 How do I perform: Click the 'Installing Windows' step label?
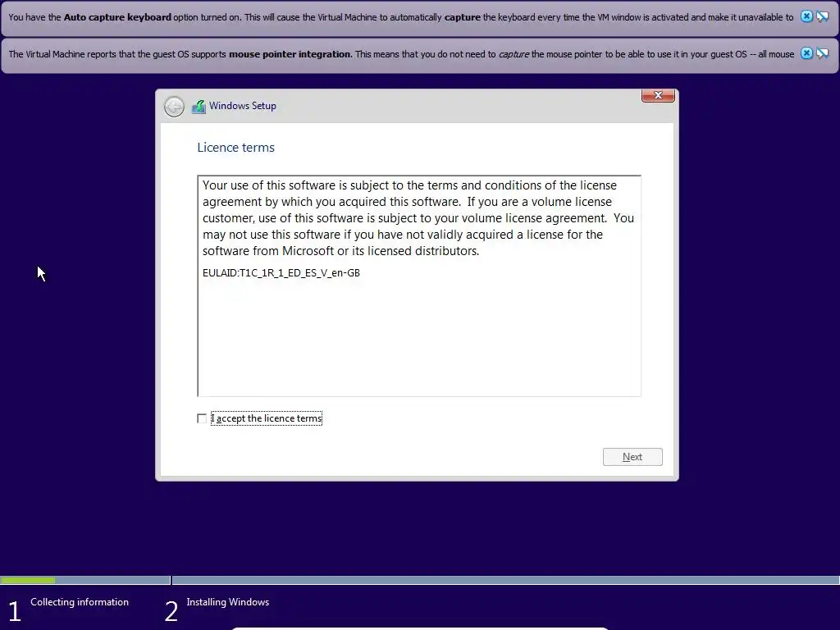click(x=228, y=602)
